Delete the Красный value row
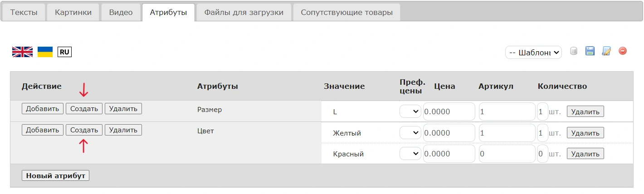The height and width of the screenshot is (194, 644). 585,154
